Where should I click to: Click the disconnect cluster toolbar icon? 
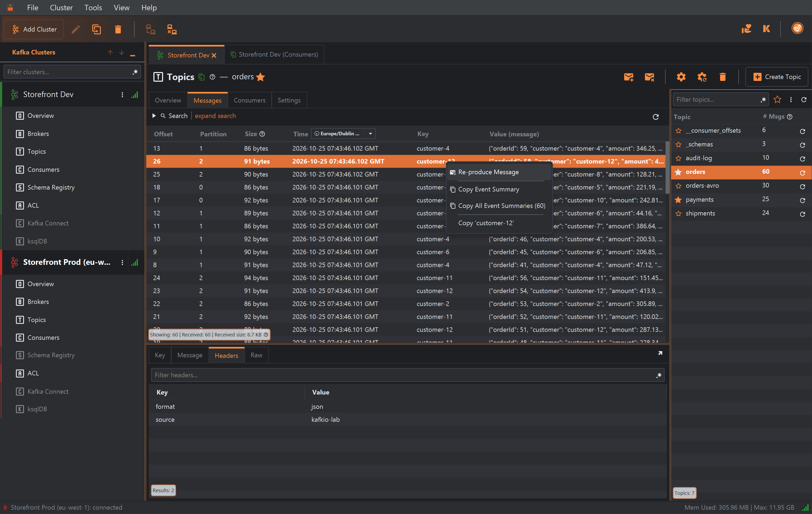[172, 29]
